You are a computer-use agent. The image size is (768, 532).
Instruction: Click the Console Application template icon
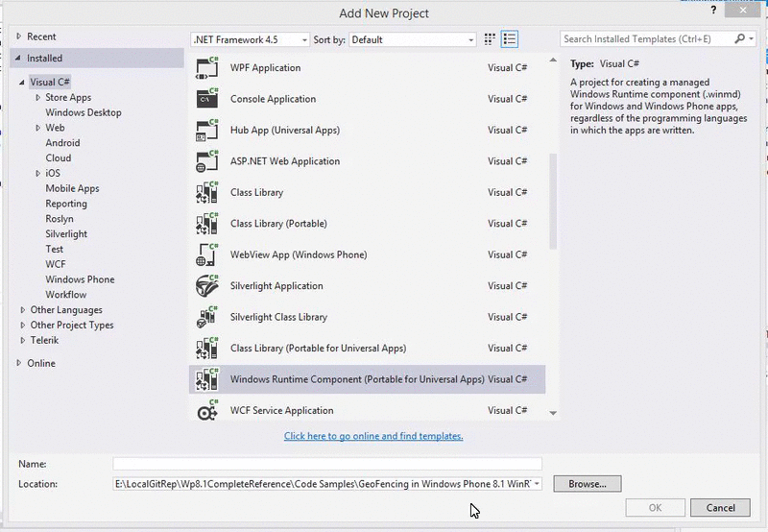206,99
